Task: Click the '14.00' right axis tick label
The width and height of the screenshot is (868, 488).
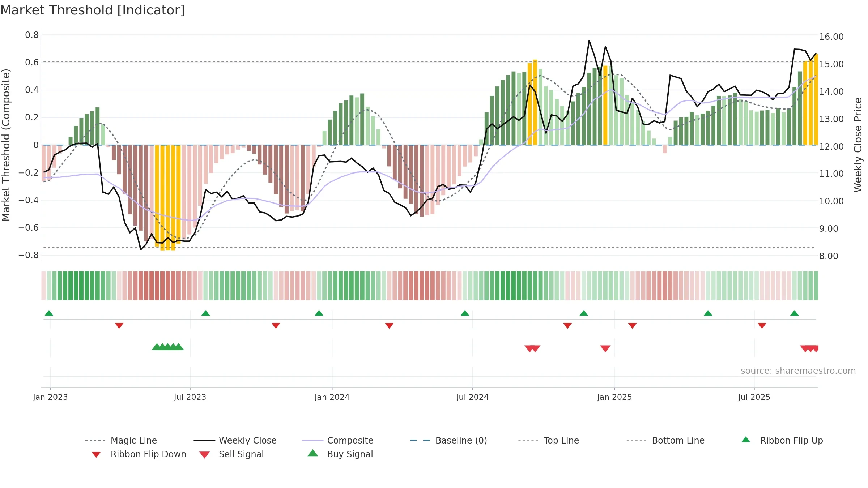Action: (831, 92)
